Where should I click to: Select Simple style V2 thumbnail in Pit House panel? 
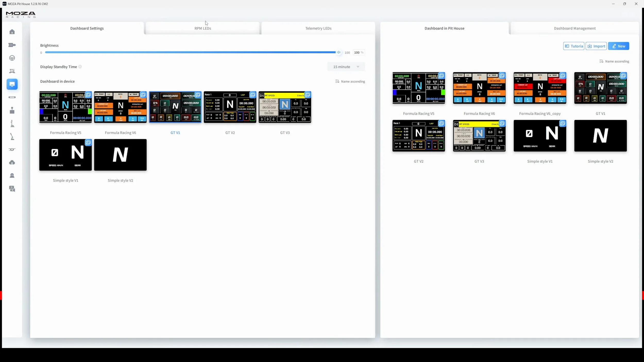tap(600, 136)
